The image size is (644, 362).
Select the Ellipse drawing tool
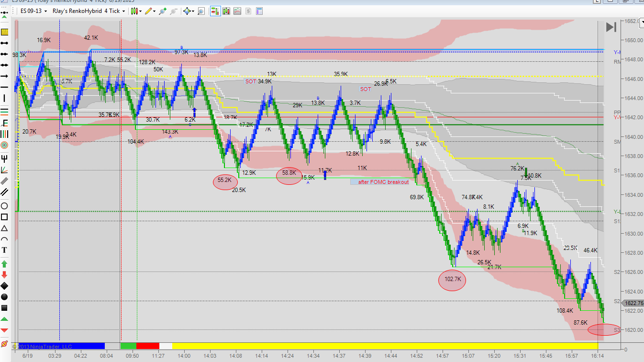point(5,206)
